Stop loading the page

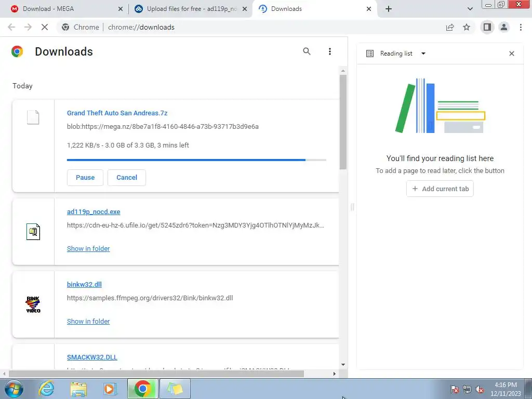click(45, 27)
